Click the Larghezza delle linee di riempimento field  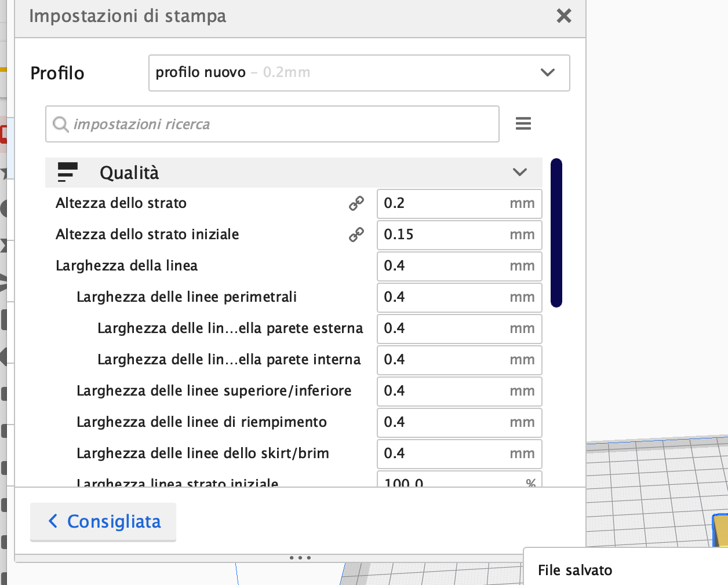click(460, 423)
